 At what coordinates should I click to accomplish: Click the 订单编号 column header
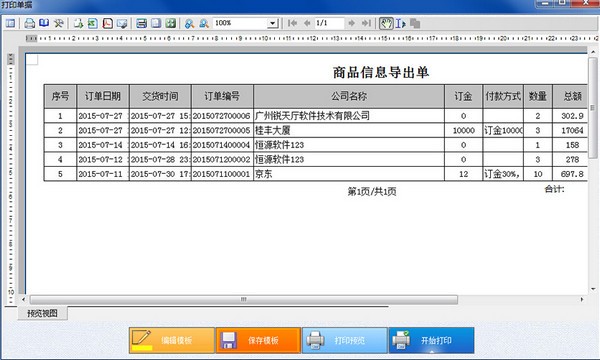[222, 96]
